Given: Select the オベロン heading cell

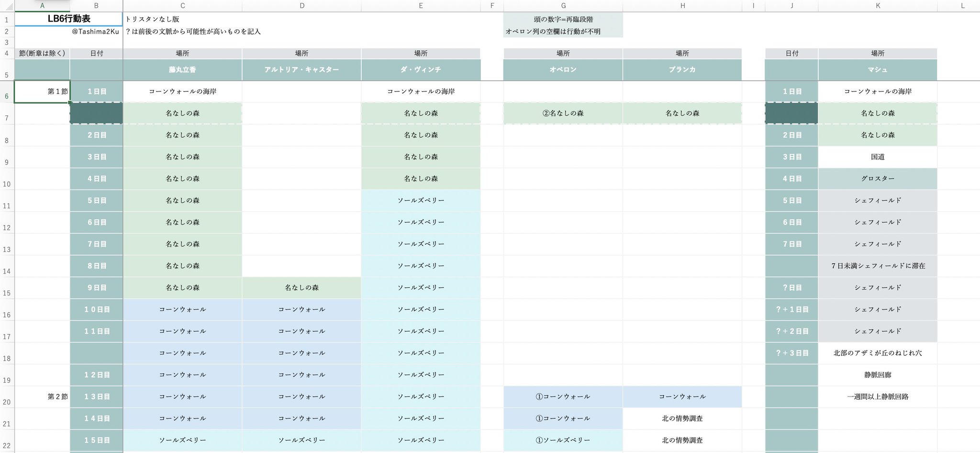Looking at the screenshot, I should click(563, 70).
